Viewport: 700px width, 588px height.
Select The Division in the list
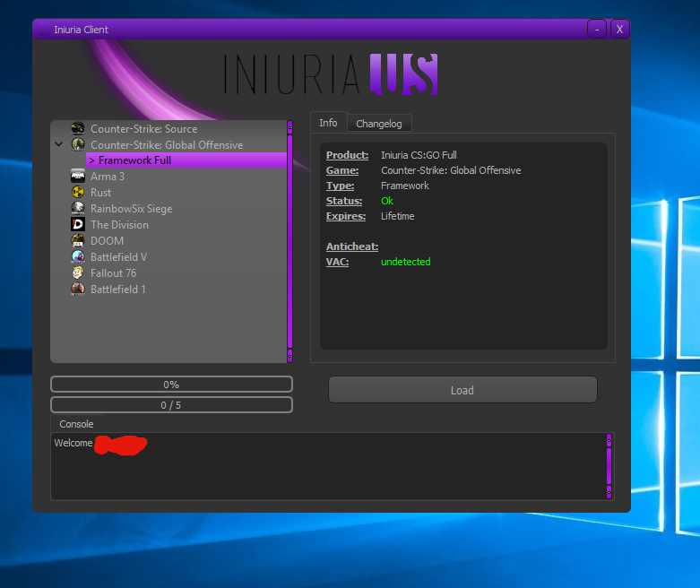click(119, 225)
